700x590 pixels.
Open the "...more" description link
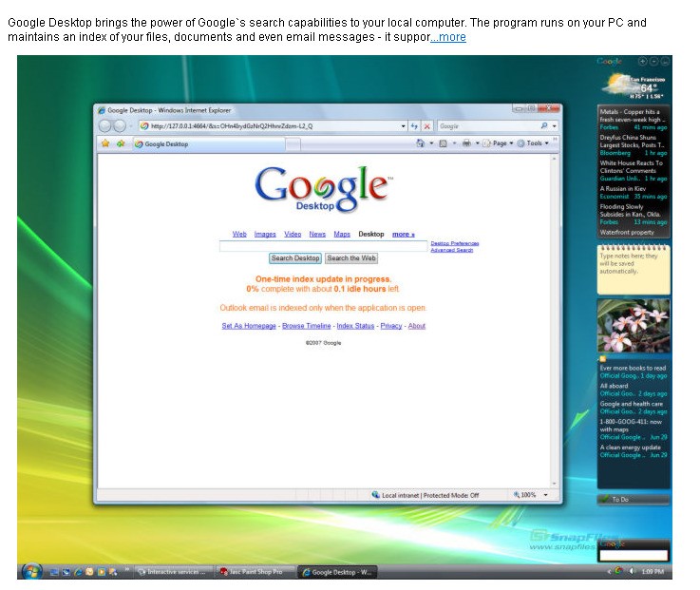tap(448, 37)
